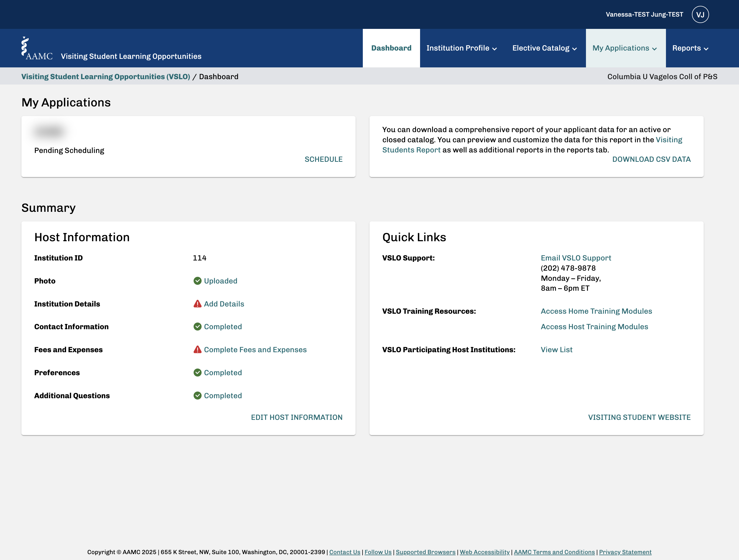The height and width of the screenshot is (560, 739).
Task: Click the red warning icon beside Add Details
Action: click(x=197, y=304)
